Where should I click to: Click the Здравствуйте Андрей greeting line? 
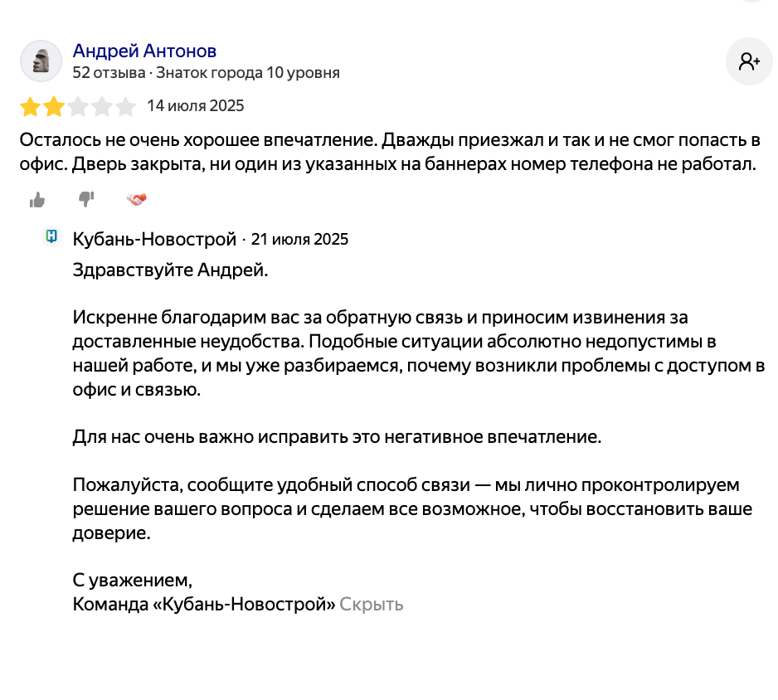[170, 270]
